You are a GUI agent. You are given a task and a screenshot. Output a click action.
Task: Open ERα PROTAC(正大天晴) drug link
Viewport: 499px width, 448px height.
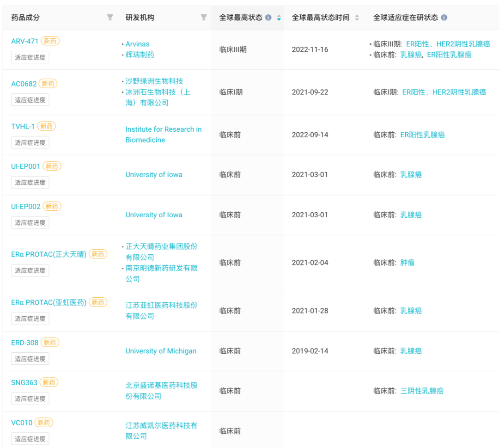pyautogui.click(x=49, y=254)
